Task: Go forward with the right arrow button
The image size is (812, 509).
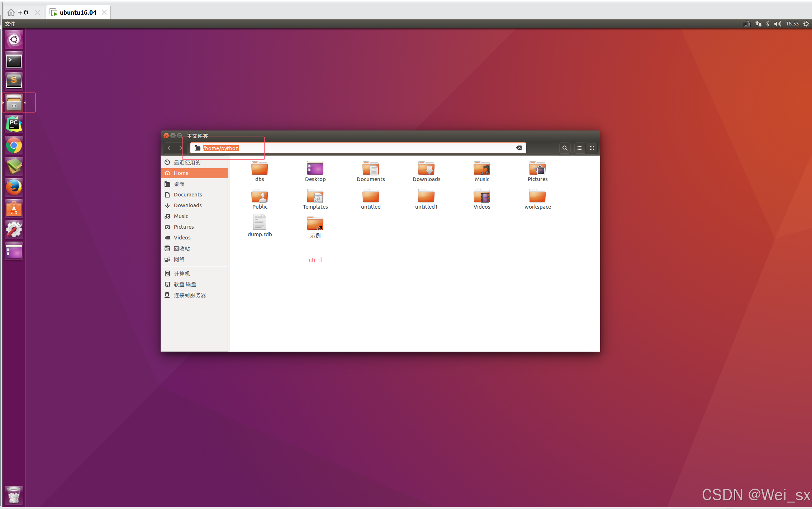Action: (180, 148)
